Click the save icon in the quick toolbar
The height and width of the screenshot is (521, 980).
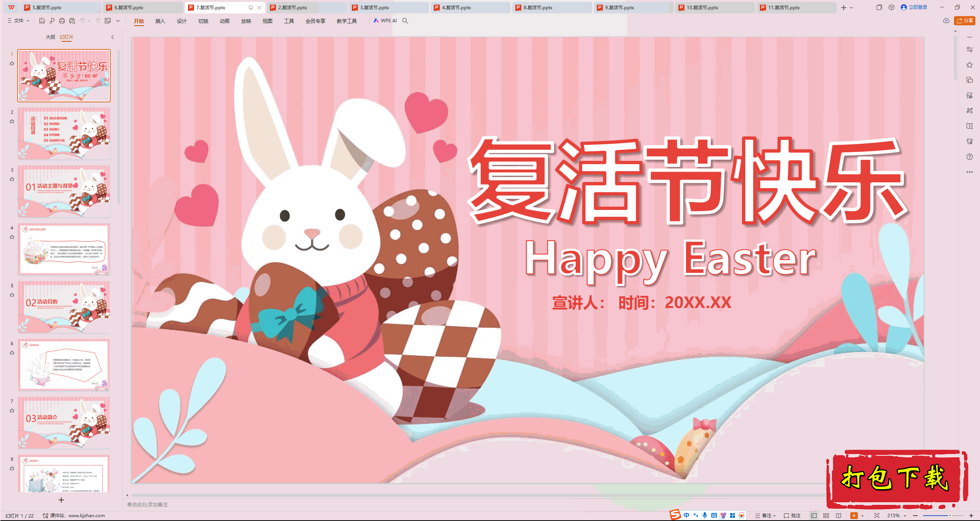pos(42,21)
